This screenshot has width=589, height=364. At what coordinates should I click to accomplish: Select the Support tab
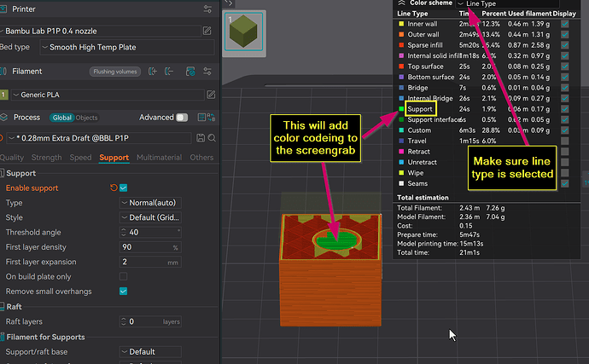click(x=114, y=158)
